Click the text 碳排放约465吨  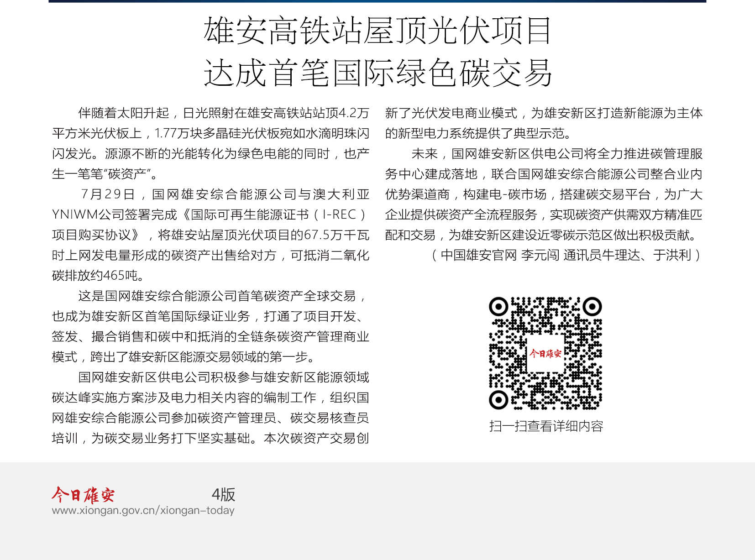tap(94, 276)
